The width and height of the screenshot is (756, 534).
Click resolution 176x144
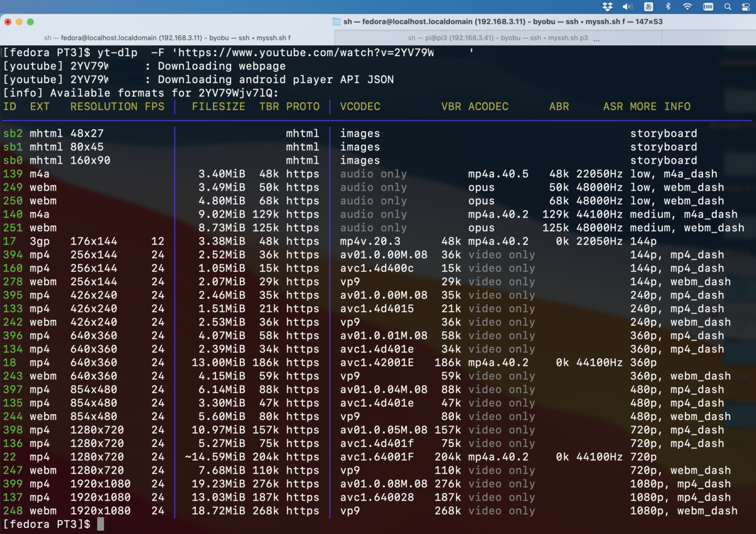click(94, 241)
